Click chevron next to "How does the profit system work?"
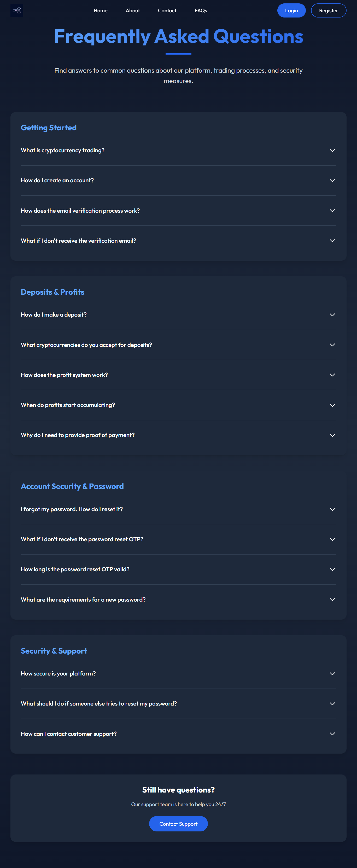Viewport: 357px width, 868px height. [332, 375]
